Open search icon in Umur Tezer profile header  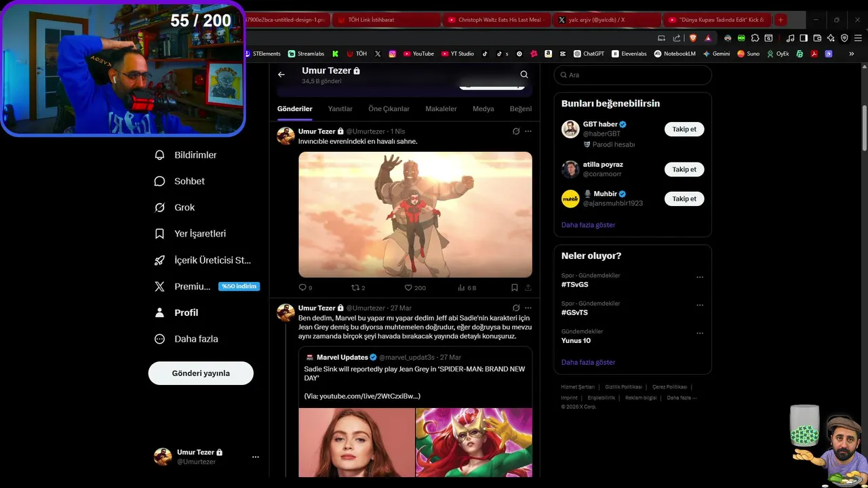pos(524,75)
